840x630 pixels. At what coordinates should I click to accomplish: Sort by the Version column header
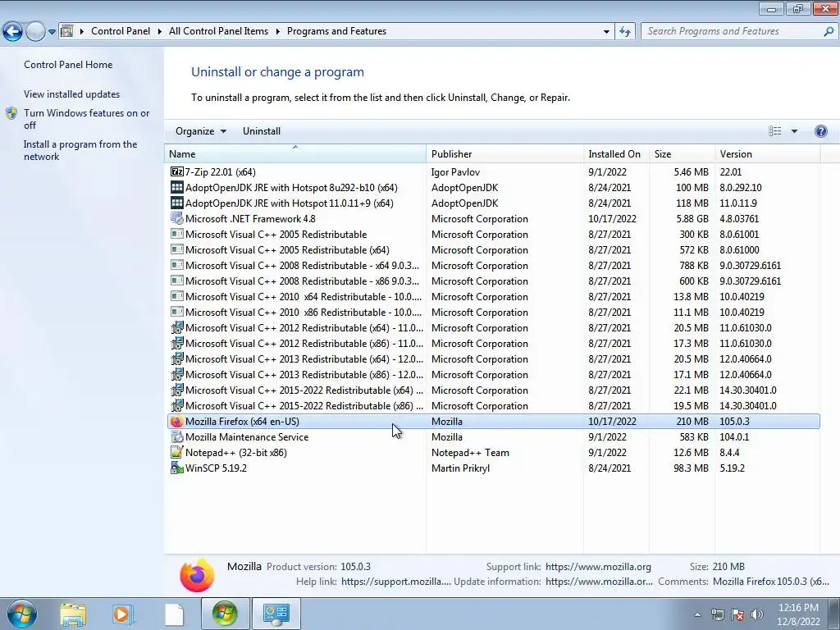(x=767, y=153)
